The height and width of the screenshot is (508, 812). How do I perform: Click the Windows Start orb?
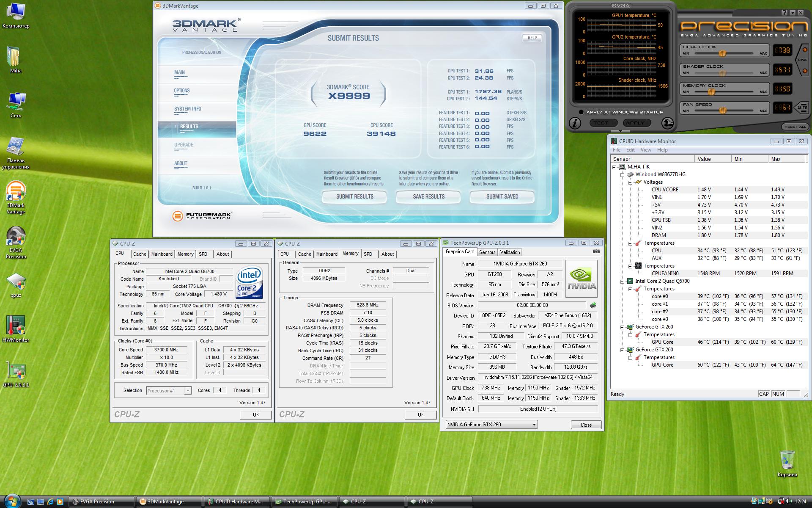tap(12, 501)
